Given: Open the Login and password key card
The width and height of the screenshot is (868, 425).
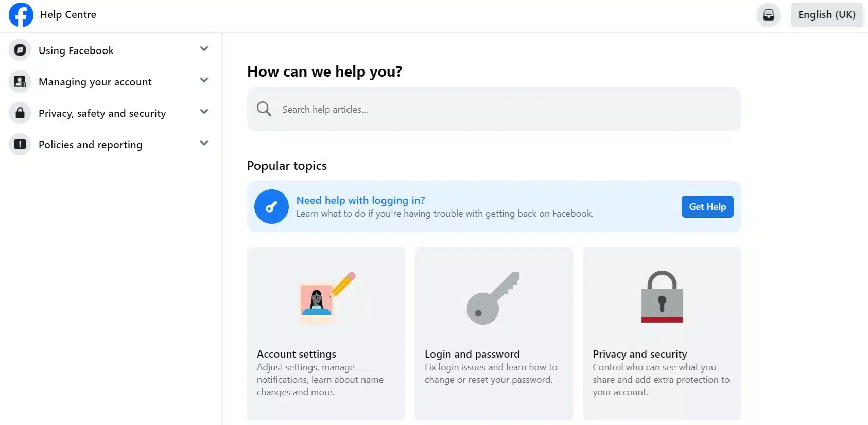Looking at the screenshot, I should pyautogui.click(x=494, y=333).
